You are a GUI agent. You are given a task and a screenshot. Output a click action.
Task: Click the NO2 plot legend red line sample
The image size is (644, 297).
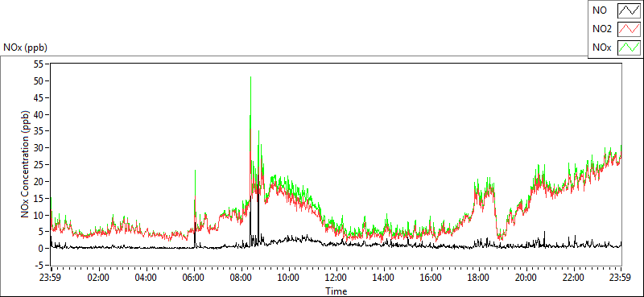(x=629, y=29)
